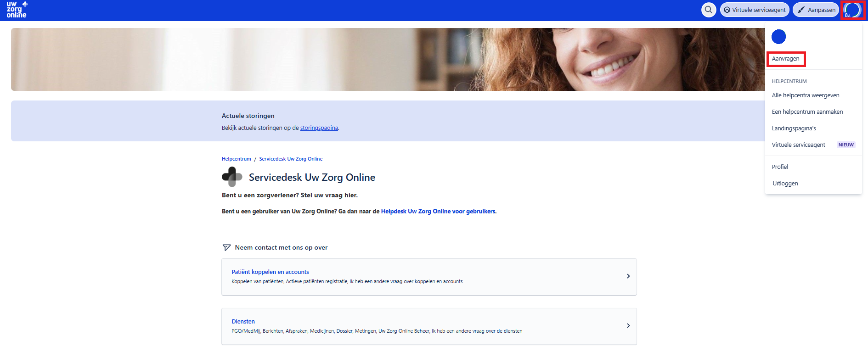Screen dimensions: 868x357
Task: Open the Virtuele serviceagent button
Action: (755, 10)
